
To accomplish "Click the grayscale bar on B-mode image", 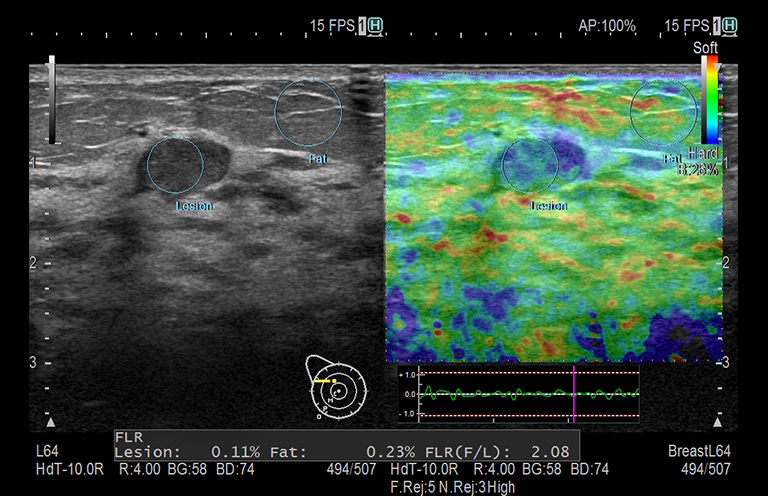I will (51, 100).
